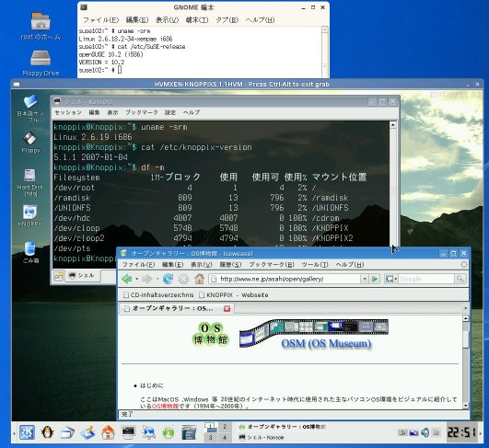Image resolution: width=489 pixels, height=448 pixels.
Task: Open the 履歴(S) menu in Iceweasel
Action: coord(230,265)
